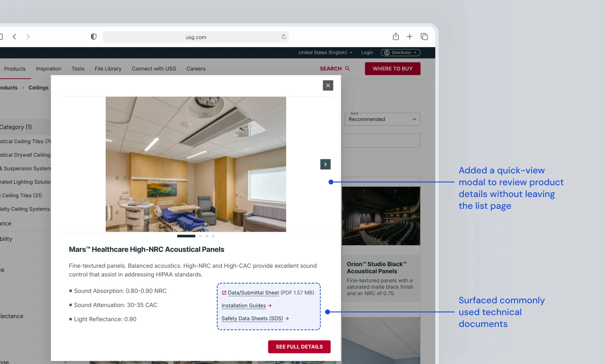Click the hospital room product image
The width and height of the screenshot is (605, 364).
tap(196, 164)
